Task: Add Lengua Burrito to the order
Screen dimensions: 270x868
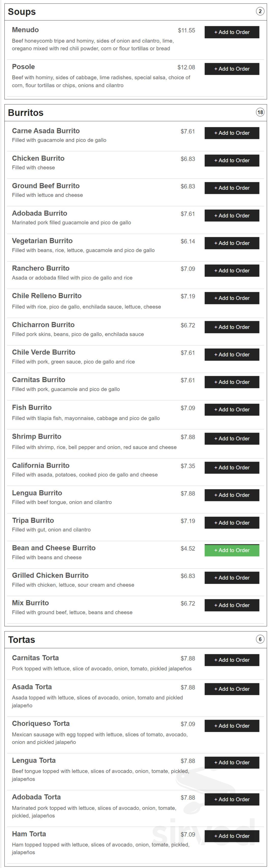Action: (232, 495)
